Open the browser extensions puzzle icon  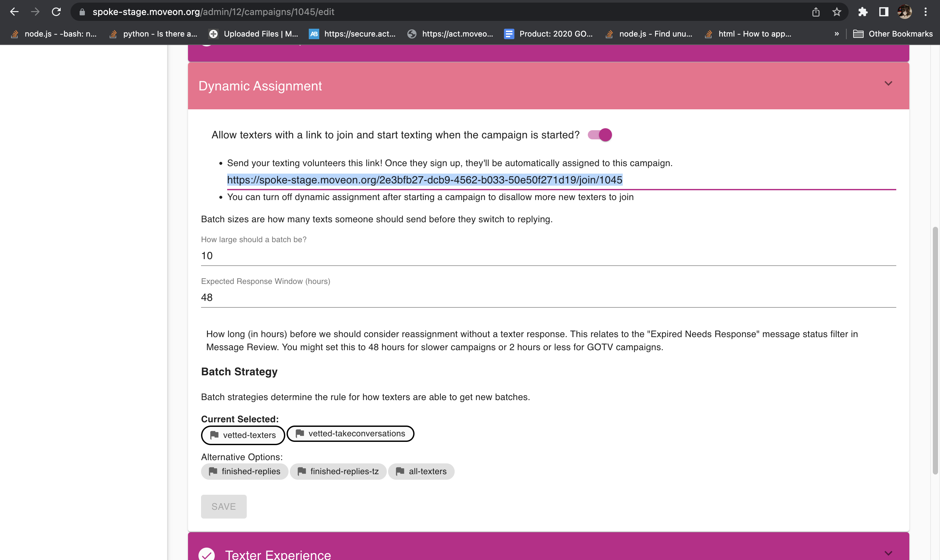tap(863, 12)
